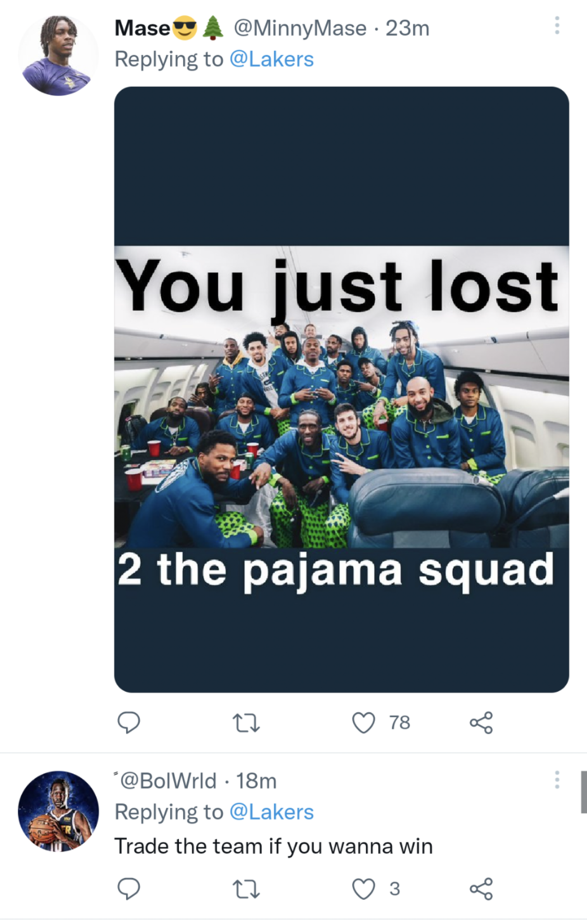Reply to the 'Trade the team' tweet

129,888
